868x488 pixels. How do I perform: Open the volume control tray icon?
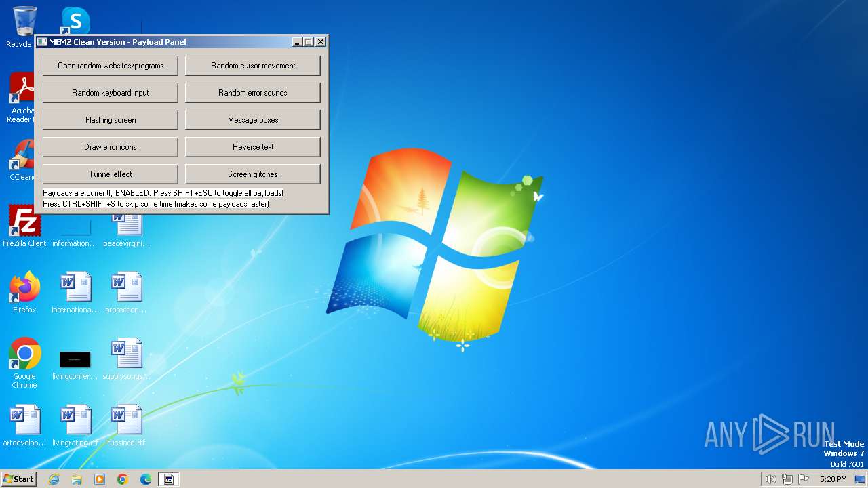click(x=770, y=479)
